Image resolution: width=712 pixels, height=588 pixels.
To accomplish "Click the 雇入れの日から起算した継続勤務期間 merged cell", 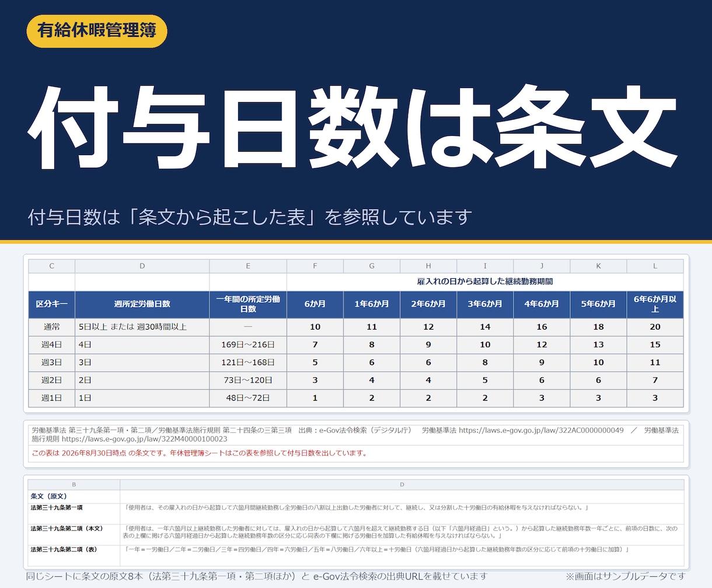I will tap(485, 282).
